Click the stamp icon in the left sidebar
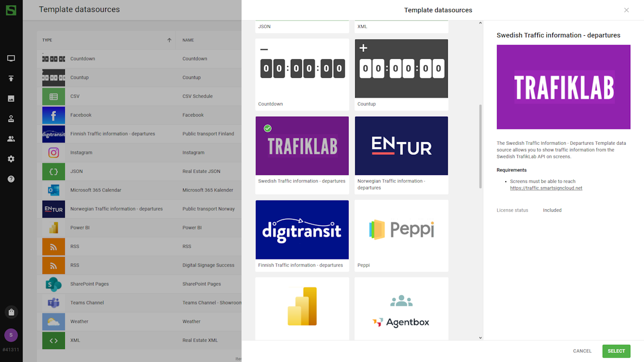The height and width of the screenshot is (362, 644). (11, 119)
